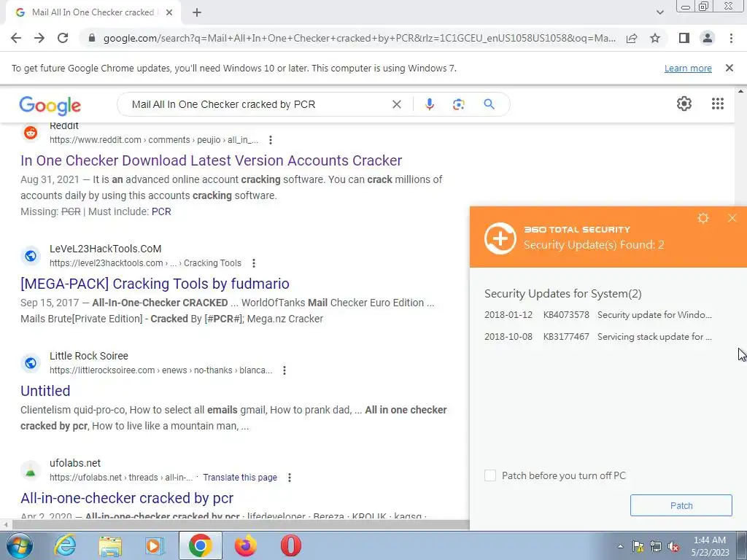Select the Mail All In One Checker tab
747x560 pixels.
93,12
